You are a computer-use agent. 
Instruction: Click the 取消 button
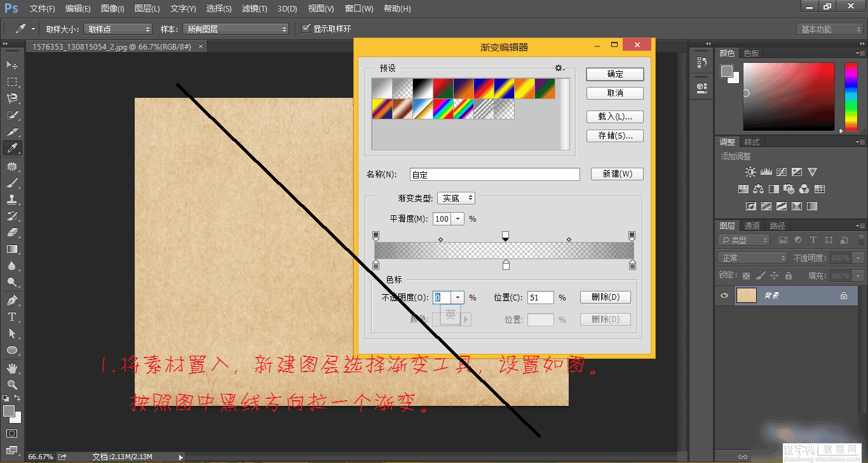tap(615, 93)
